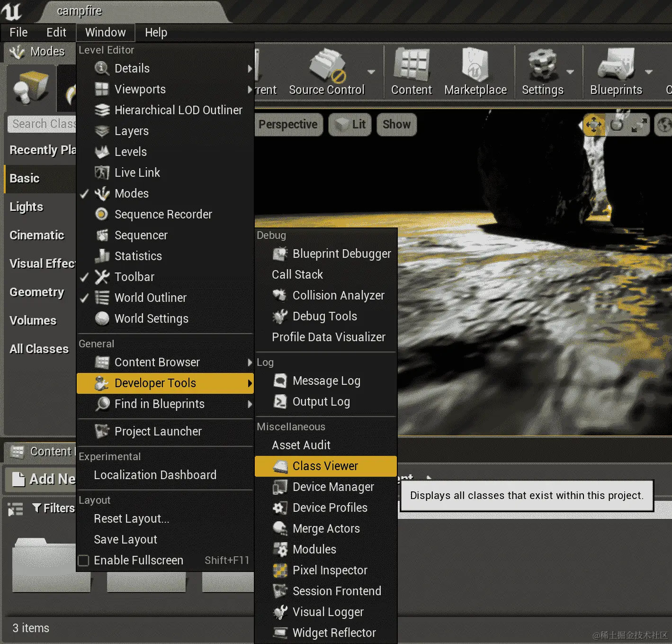Open the Live Link window

pos(165,172)
